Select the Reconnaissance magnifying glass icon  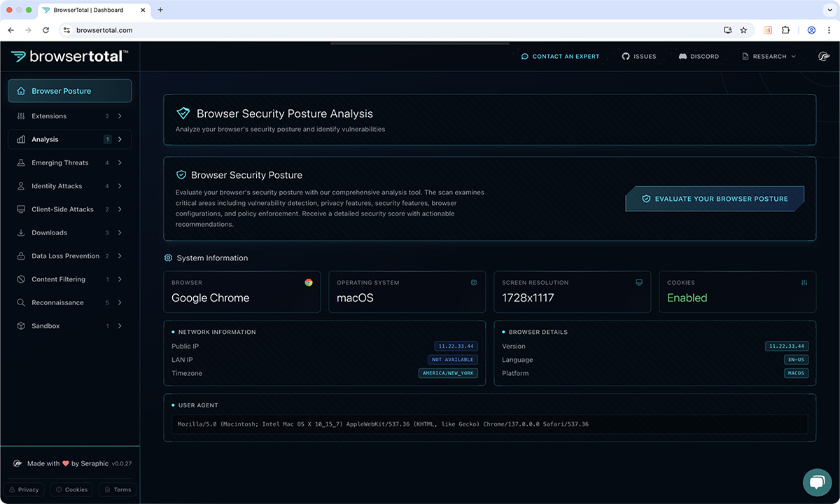22,302
